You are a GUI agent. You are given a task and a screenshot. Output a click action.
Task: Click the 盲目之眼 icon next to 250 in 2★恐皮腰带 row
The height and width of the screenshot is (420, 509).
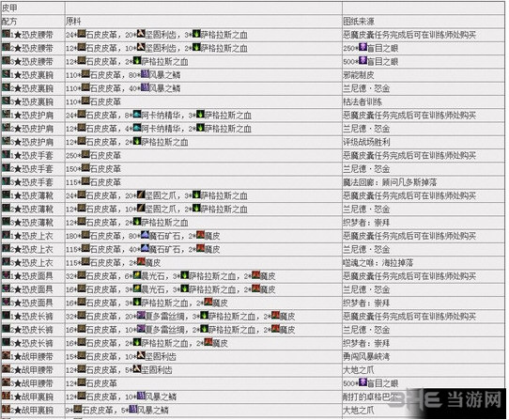pos(362,47)
